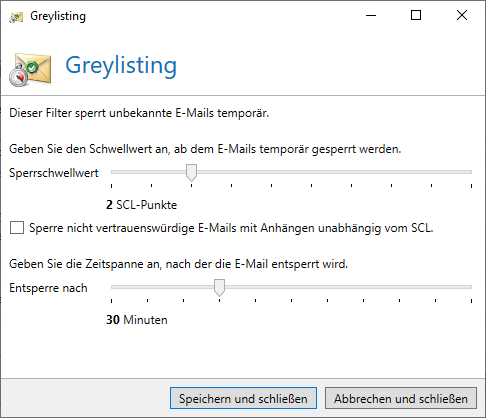The image size is (486, 418).
Task: Click the '2 SCL-Punkte' value label
Action: (x=141, y=205)
